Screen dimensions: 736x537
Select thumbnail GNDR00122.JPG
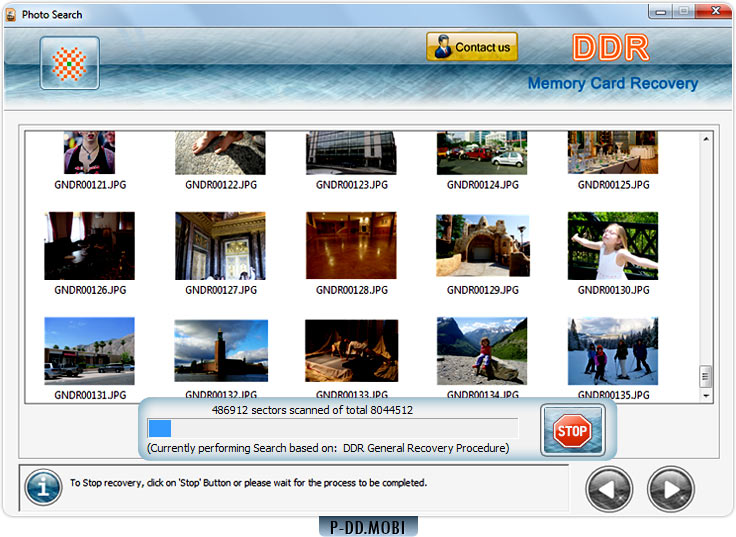[220, 153]
